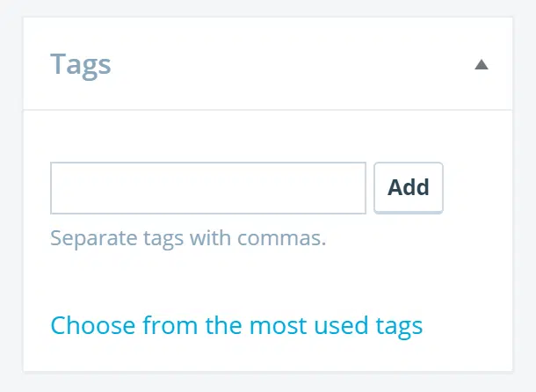Toggle the Tags box triangle icon
The image size is (536, 392).
[481, 64]
